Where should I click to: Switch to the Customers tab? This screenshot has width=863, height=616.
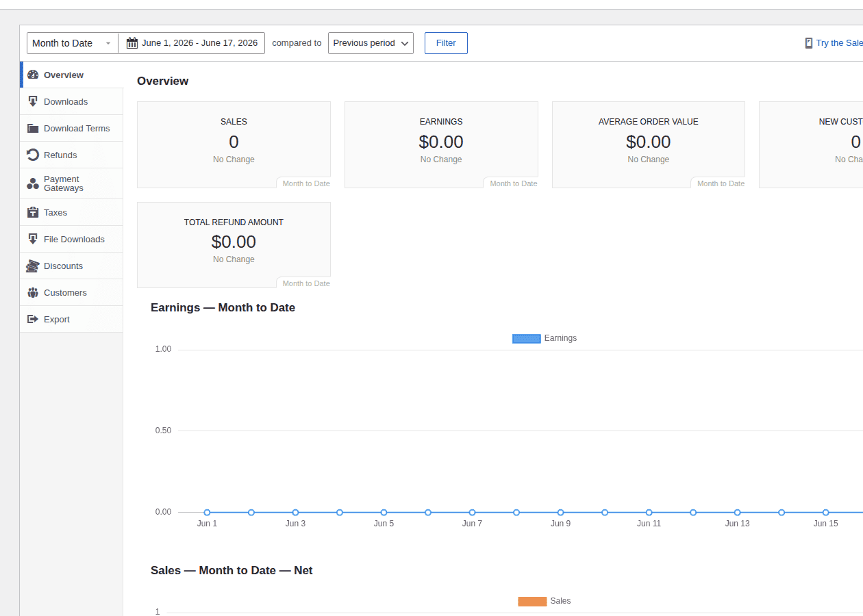point(72,292)
